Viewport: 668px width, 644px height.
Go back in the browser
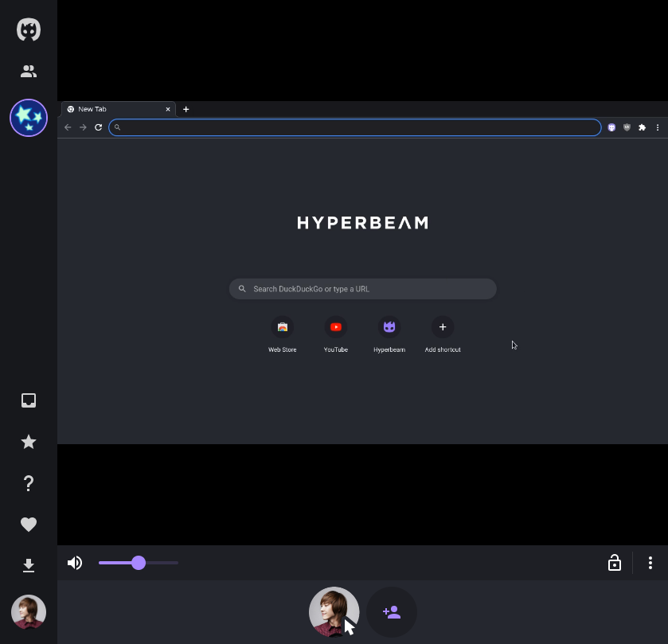(68, 127)
